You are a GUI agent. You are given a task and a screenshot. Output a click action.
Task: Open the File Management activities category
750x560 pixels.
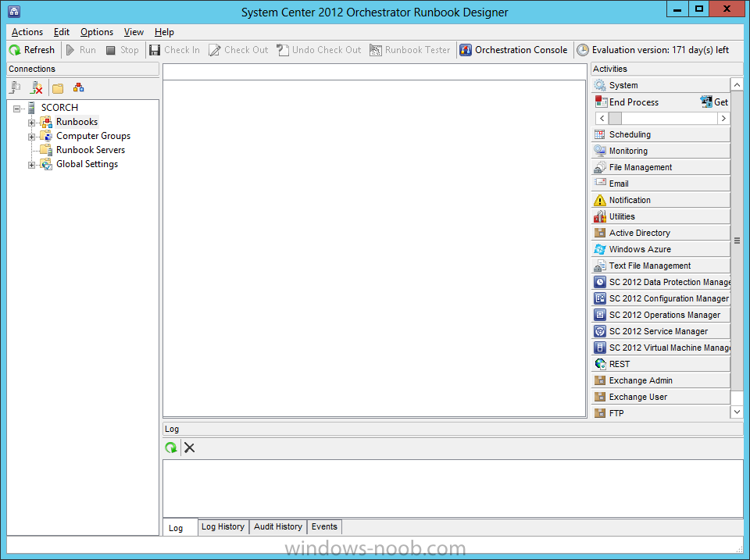click(661, 167)
